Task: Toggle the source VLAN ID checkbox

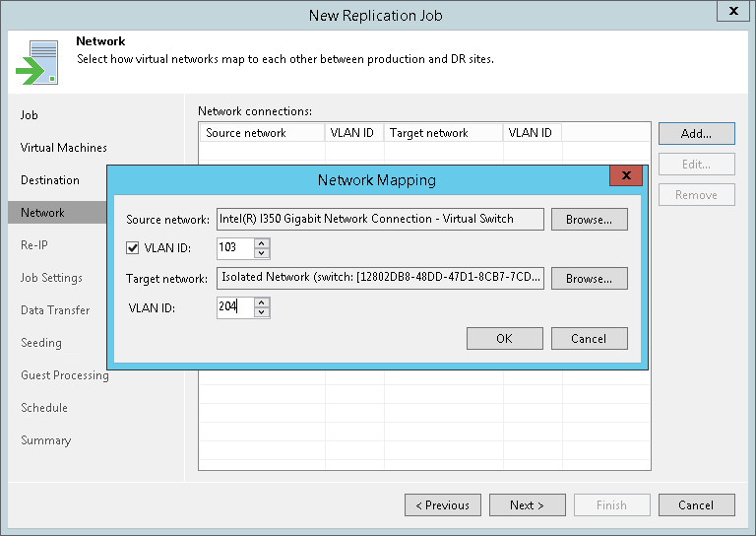Action: [133, 248]
